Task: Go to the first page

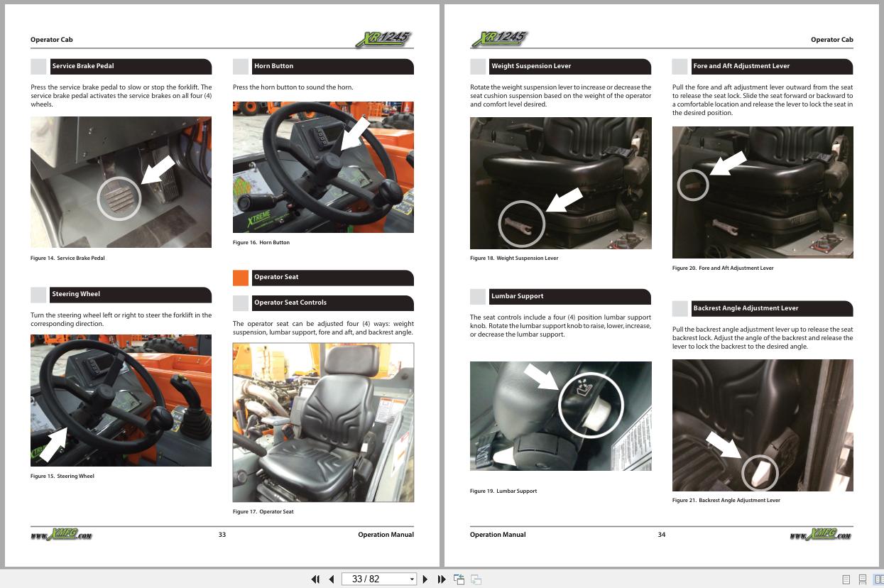Action: pos(316,579)
